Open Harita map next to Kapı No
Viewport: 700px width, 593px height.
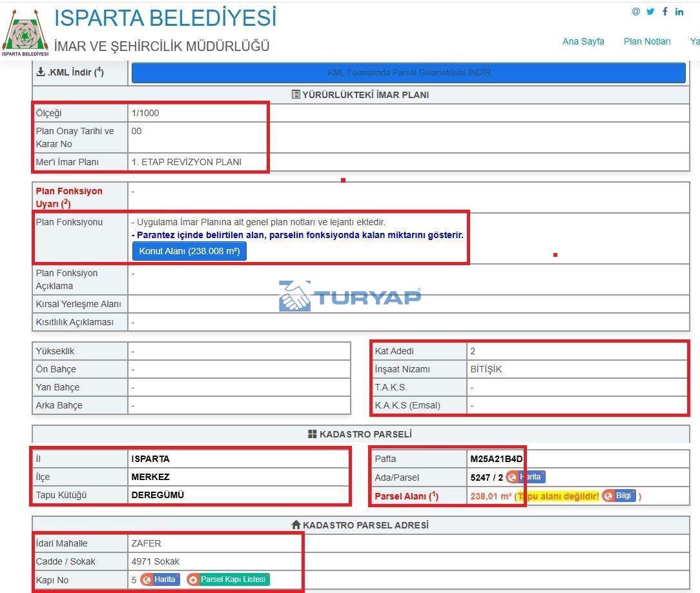tap(160, 579)
